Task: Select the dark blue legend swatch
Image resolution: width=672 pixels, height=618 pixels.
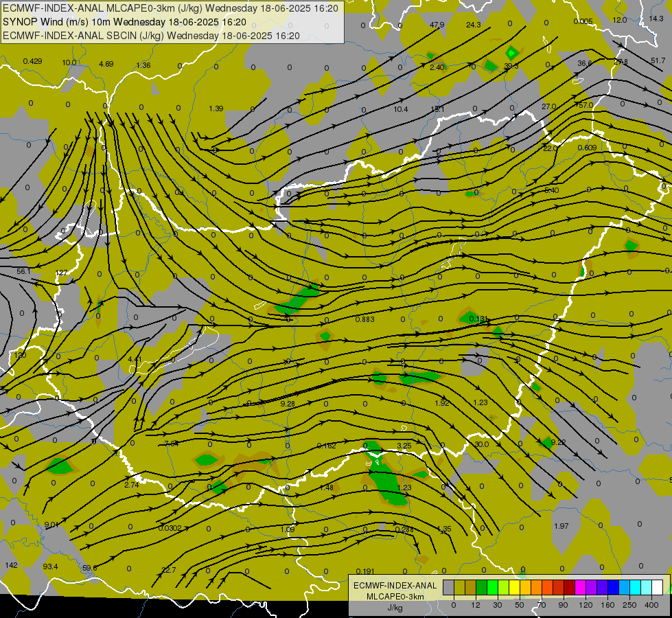Action: 613,587
